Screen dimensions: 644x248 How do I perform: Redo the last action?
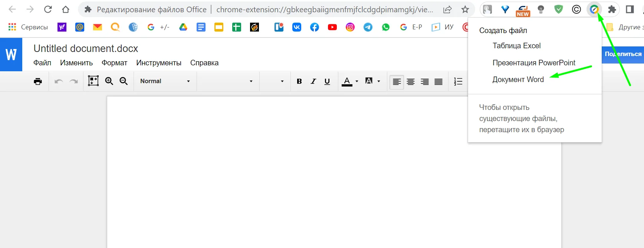click(74, 81)
